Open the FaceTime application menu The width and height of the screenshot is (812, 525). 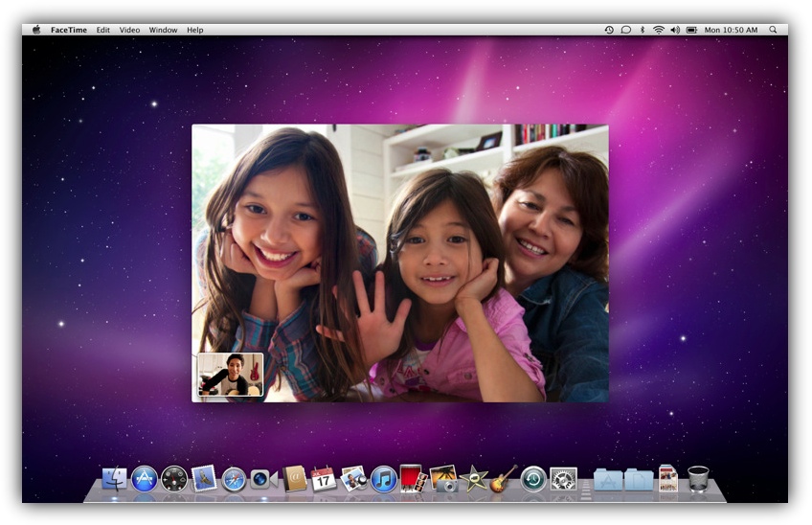coord(68,30)
